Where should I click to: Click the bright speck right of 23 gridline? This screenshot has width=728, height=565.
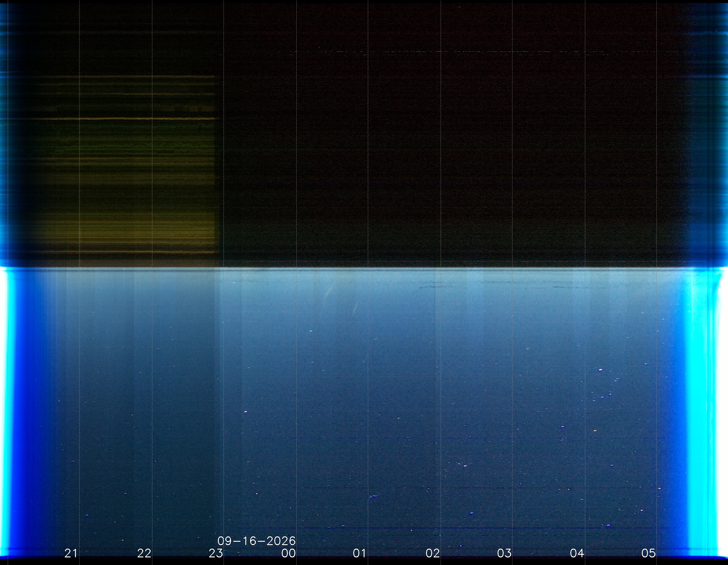pos(246,412)
